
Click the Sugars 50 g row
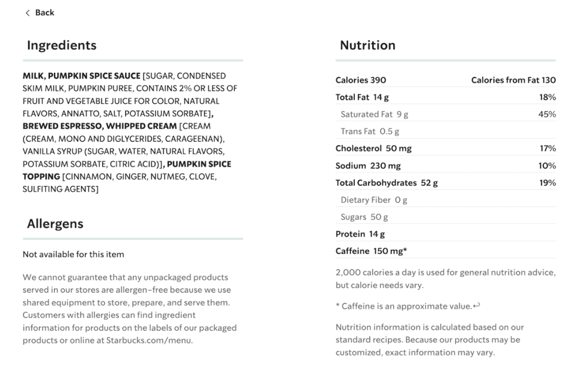click(x=446, y=217)
